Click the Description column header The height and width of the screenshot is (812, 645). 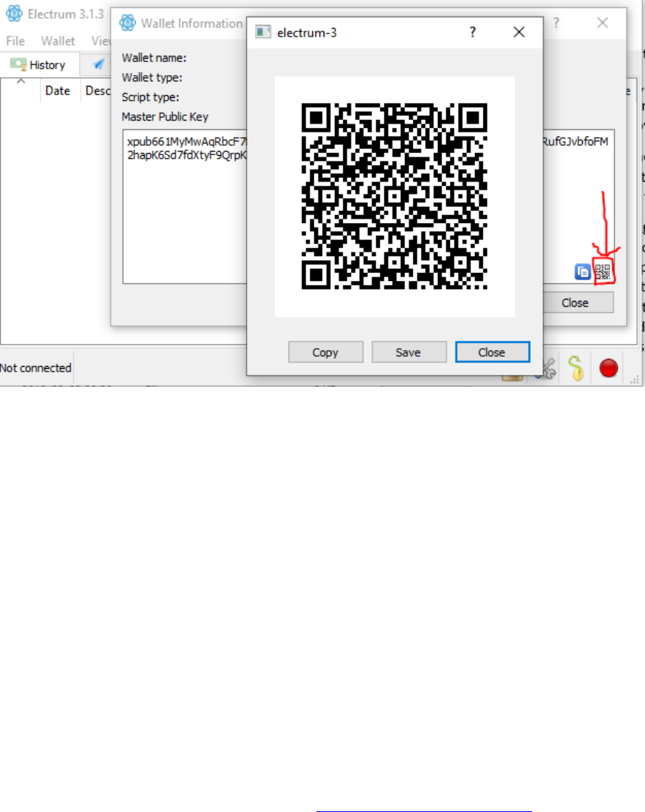tap(97, 91)
